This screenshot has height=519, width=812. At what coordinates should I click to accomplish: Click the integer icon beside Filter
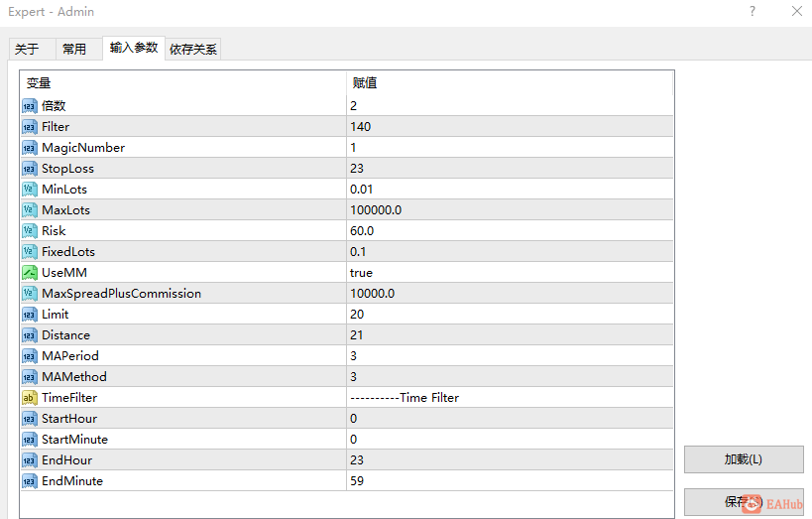point(30,127)
